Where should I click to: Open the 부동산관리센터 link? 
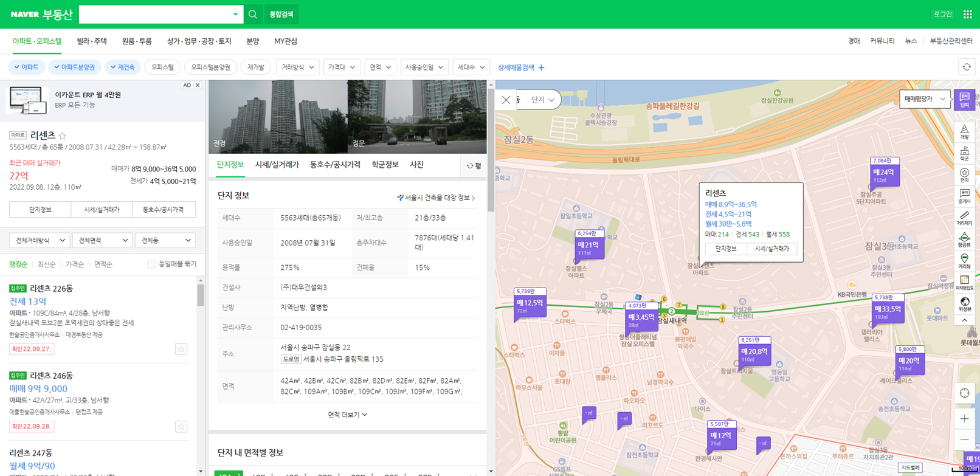point(951,41)
